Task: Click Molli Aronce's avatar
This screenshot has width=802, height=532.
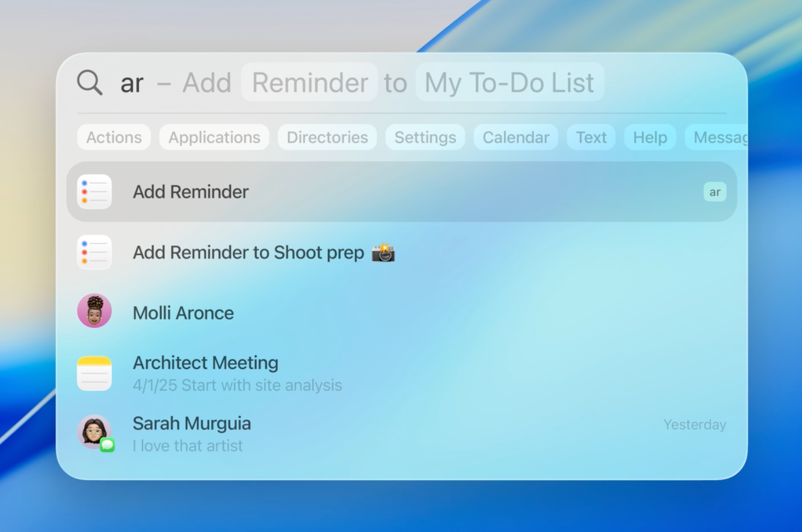Action: [94, 311]
